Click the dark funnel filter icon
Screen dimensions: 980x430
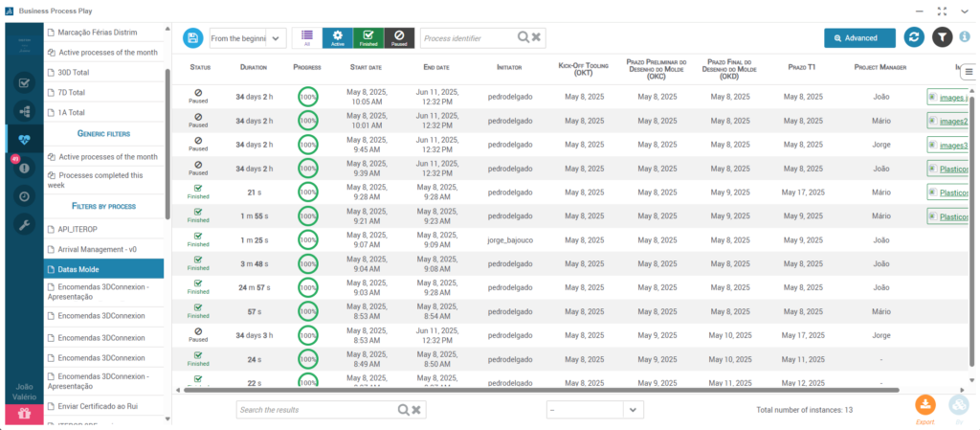[x=943, y=37]
